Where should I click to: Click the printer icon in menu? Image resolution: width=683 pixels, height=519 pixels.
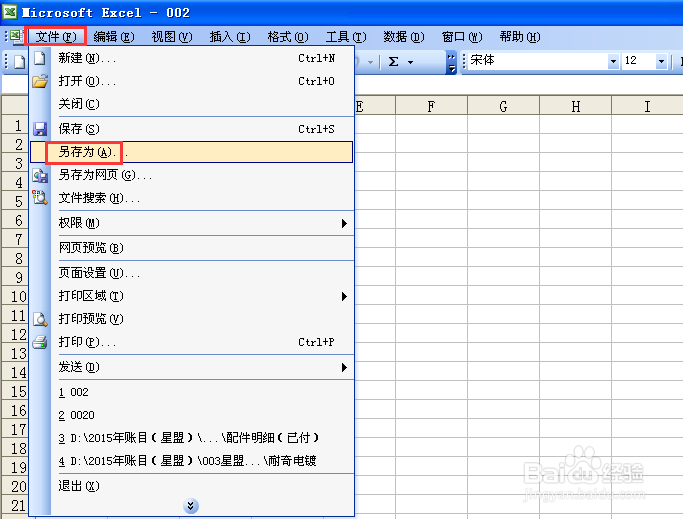pos(40,342)
